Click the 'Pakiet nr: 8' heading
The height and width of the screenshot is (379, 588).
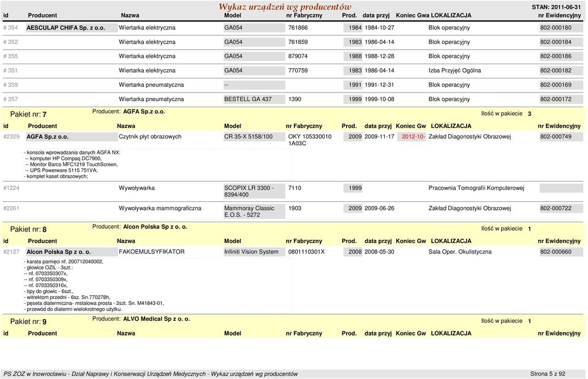28,230
